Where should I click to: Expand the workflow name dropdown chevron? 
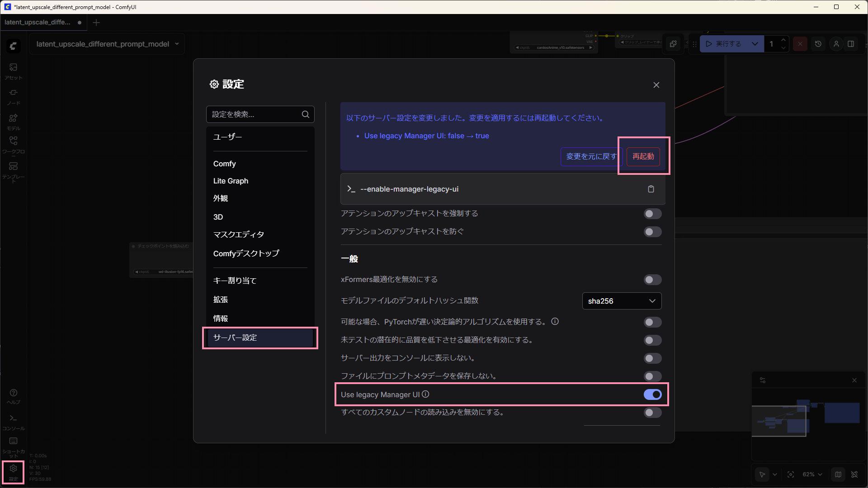[x=177, y=44]
